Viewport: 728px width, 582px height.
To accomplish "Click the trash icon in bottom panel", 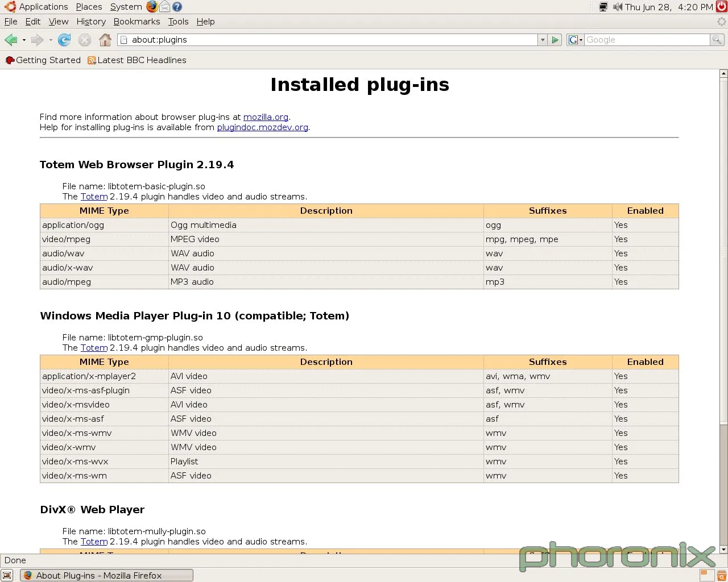I will pyautogui.click(x=721, y=575).
